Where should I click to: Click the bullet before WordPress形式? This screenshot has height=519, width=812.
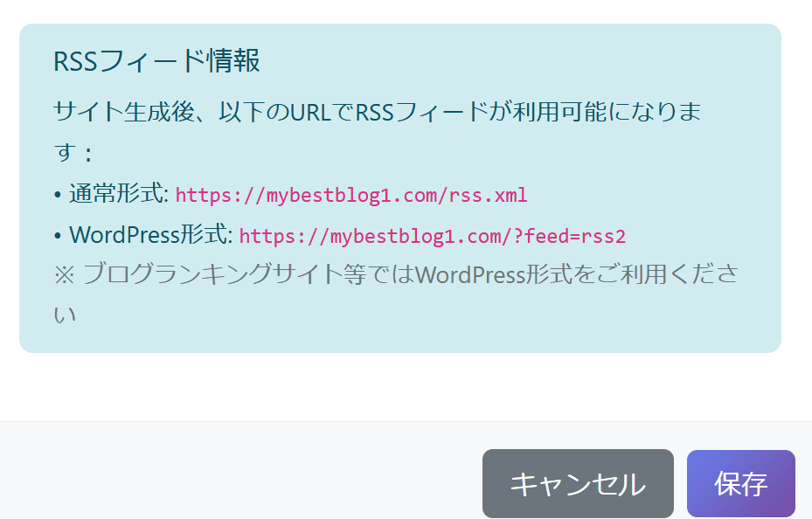58,236
